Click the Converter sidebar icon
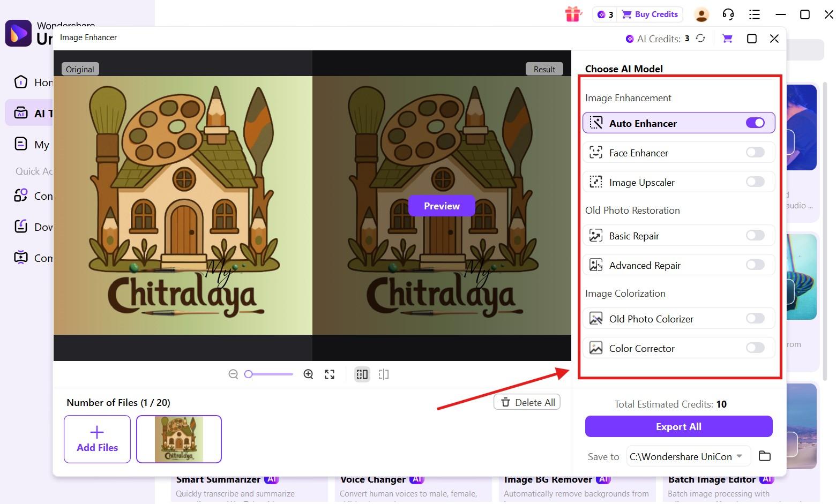 tap(21, 195)
